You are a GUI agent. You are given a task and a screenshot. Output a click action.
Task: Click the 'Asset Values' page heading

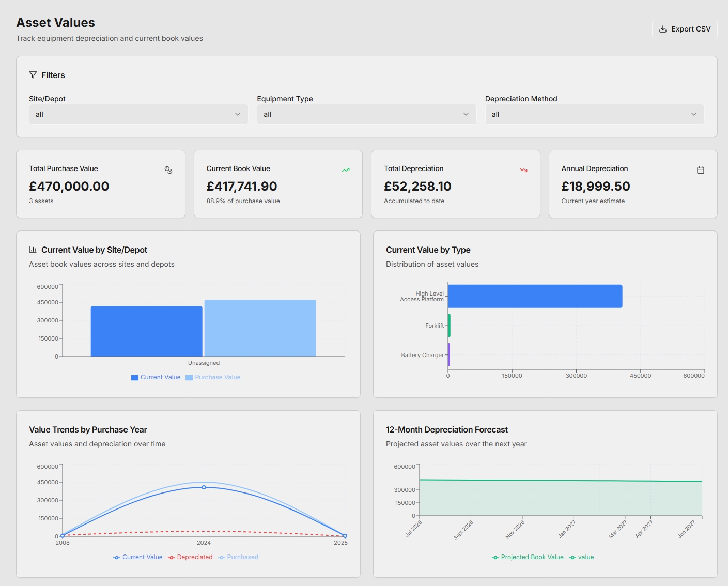56,23
